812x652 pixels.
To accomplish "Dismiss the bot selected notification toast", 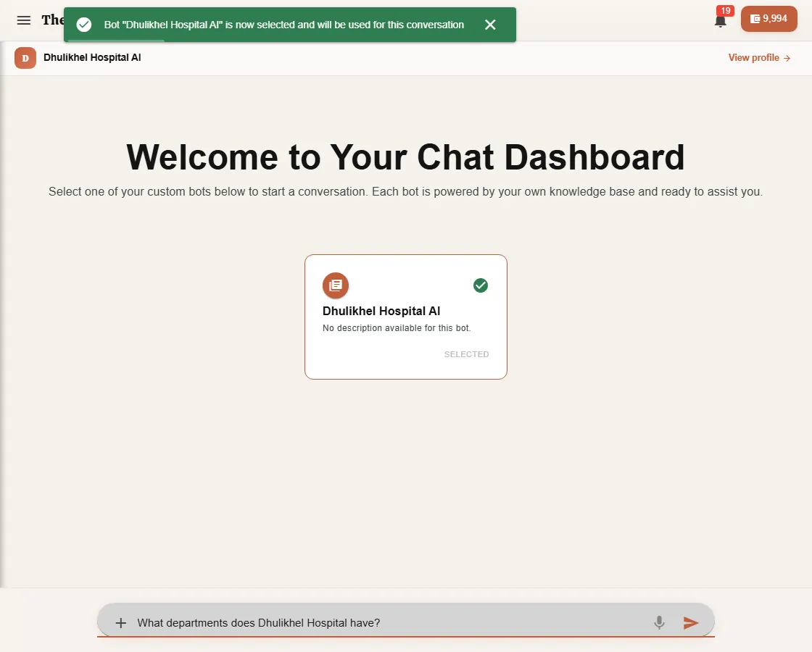I will (x=490, y=25).
